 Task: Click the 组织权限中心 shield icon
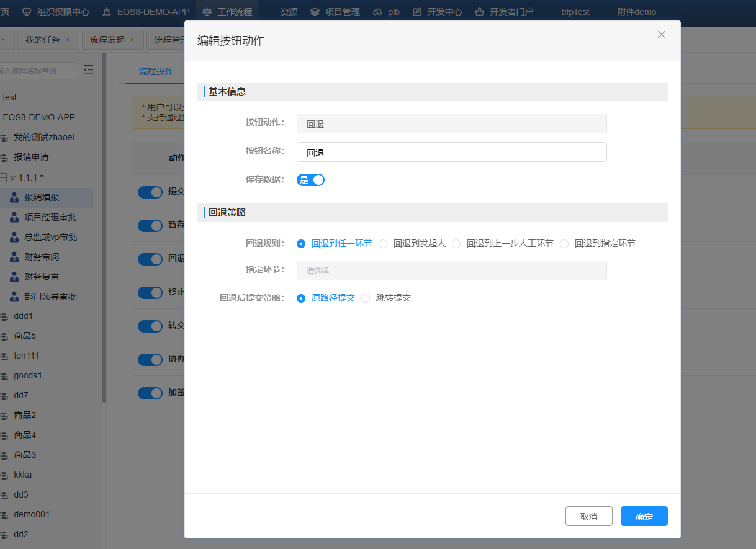[27, 12]
